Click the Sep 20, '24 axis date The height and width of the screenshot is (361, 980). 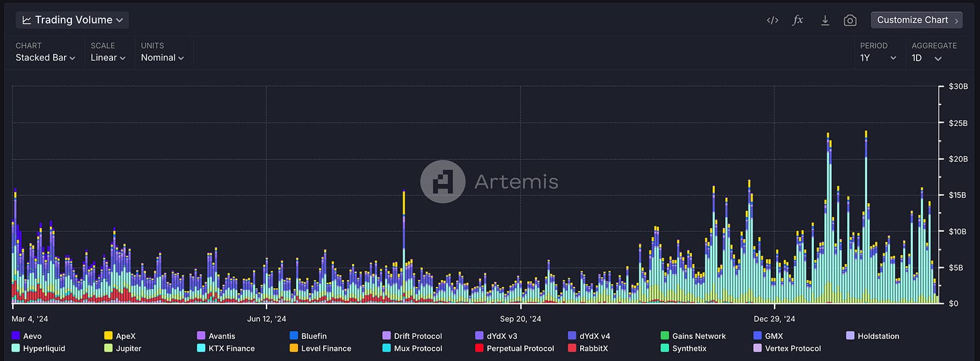520,319
